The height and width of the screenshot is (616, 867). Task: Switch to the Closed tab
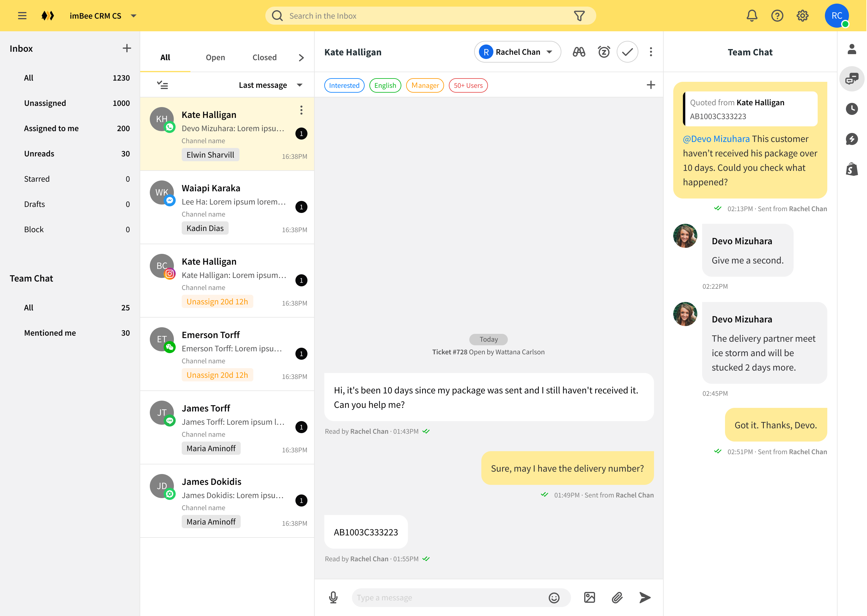(x=264, y=57)
